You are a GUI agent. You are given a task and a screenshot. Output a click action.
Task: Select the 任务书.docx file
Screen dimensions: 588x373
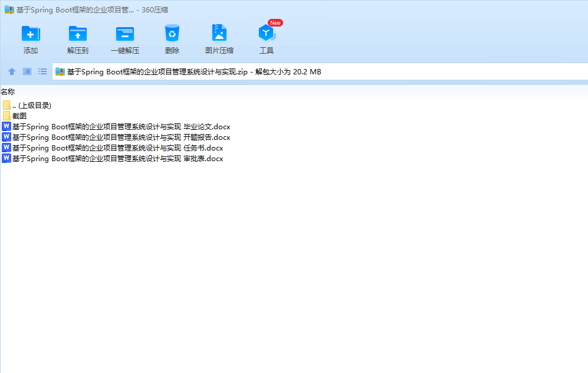point(113,148)
